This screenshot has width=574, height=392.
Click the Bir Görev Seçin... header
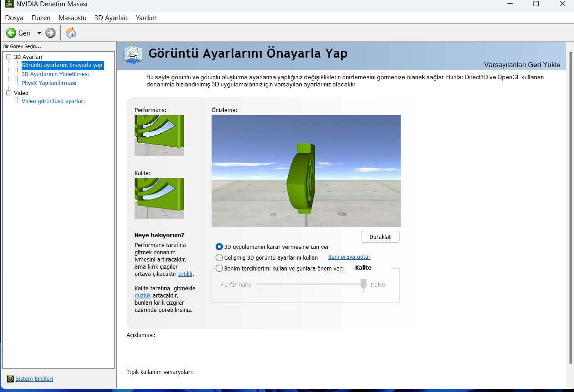click(x=22, y=46)
